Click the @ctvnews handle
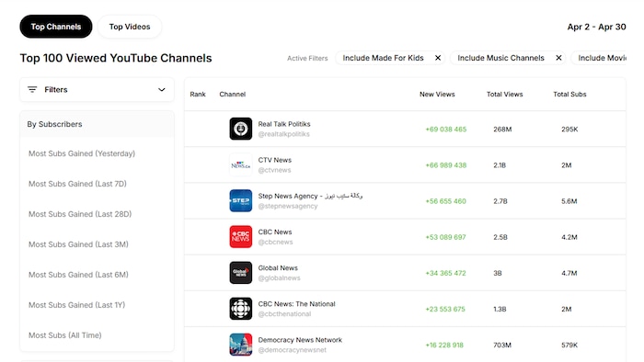644x362 pixels. pyautogui.click(x=274, y=170)
